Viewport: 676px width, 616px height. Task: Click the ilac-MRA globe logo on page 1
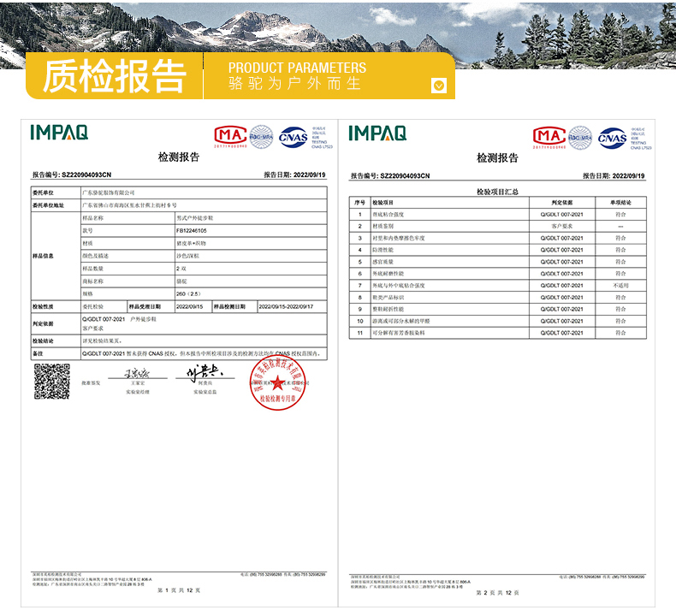coord(261,137)
